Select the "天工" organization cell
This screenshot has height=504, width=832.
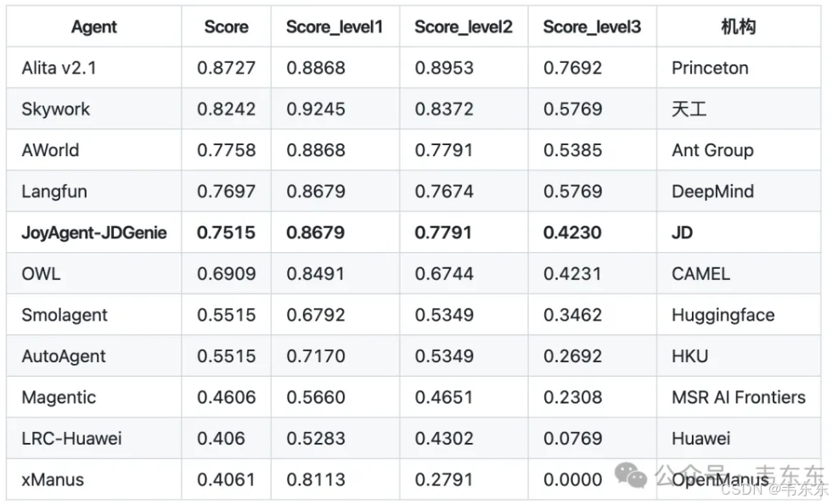pos(689,109)
